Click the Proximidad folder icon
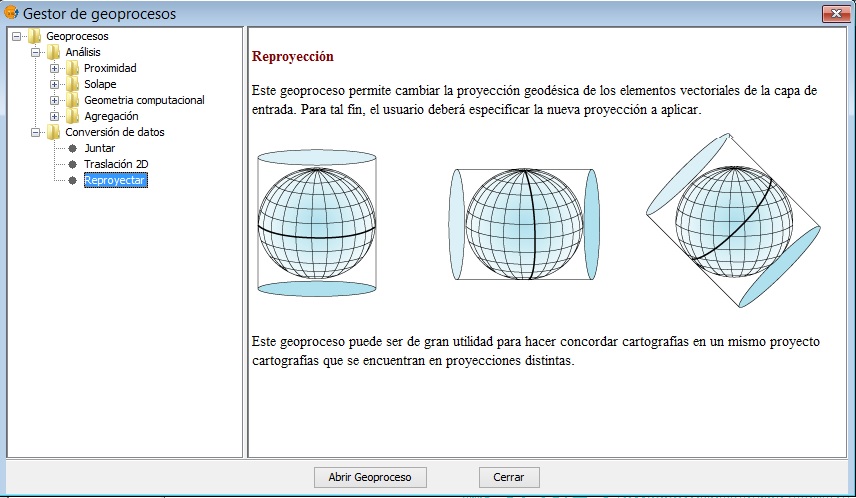Viewport: 856px width, 498px height. pos(72,68)
